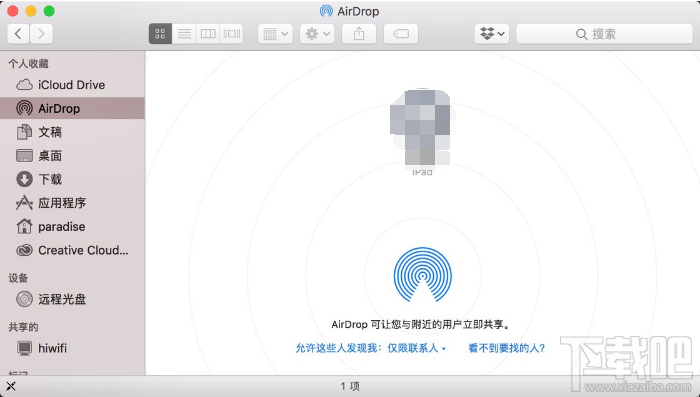This screenshot has height=397, width=700.
Task: Open the paradise home folder
Action: (72, 227)
